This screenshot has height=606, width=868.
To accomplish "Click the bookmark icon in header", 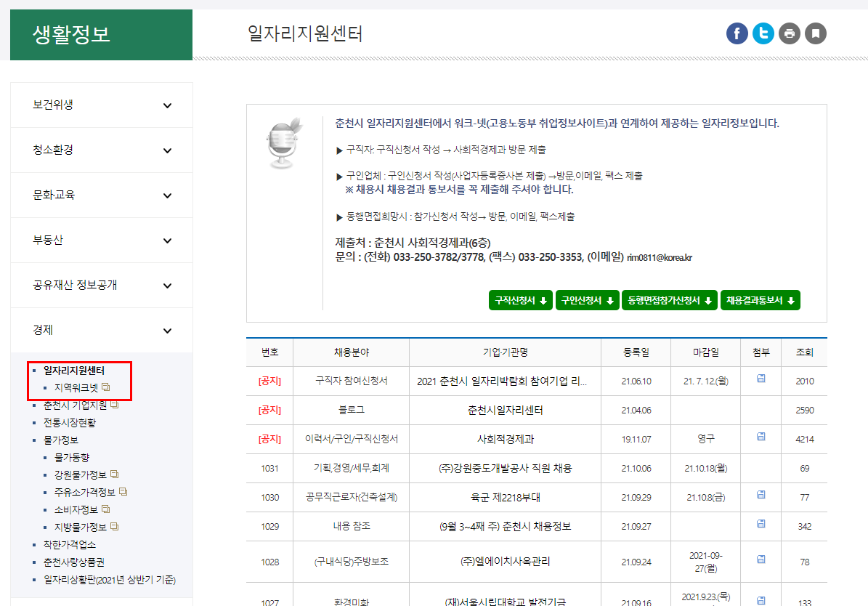I will (x=816, y=34).
